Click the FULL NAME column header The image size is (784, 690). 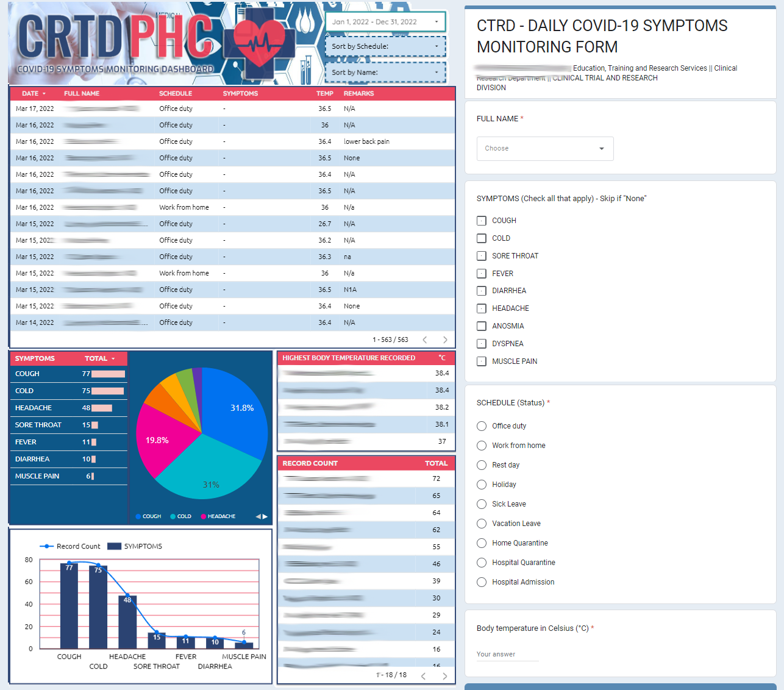click(82, 93)
